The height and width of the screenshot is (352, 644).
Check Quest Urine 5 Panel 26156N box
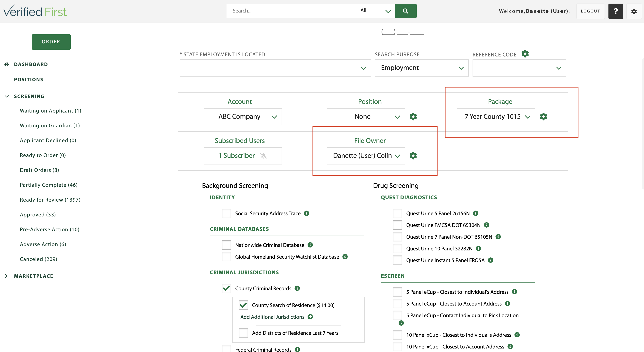[x=398, y=213]
